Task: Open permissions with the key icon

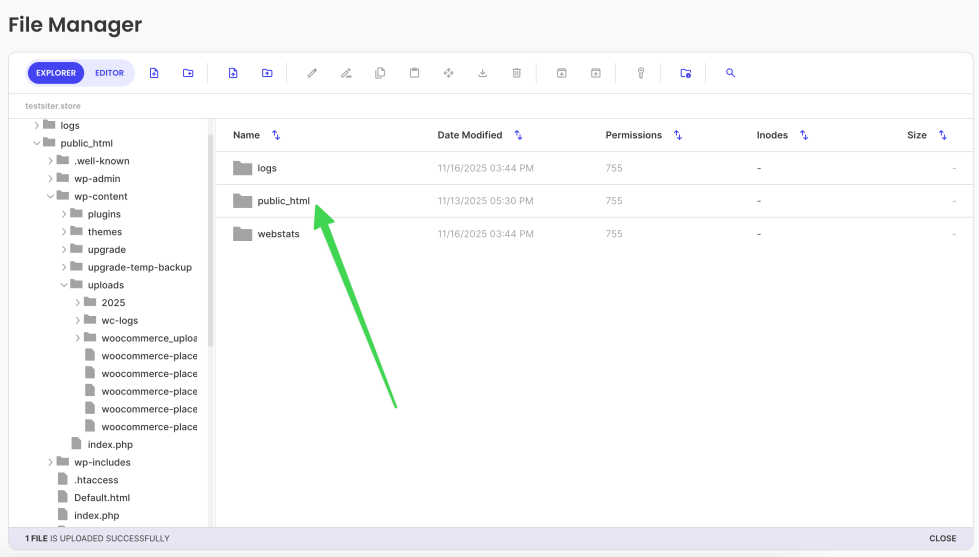Action: [641, 73]
